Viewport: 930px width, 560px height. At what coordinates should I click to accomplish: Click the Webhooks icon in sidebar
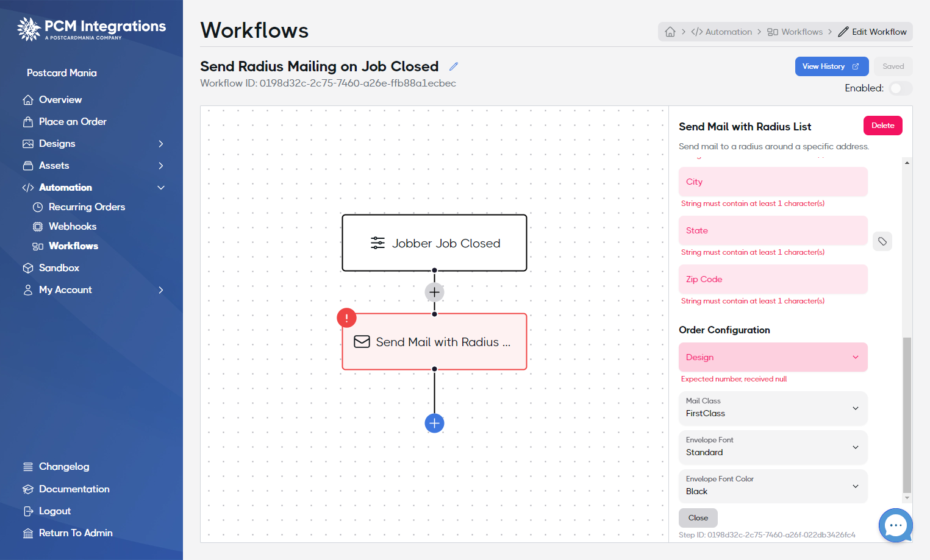pos(38,227)
